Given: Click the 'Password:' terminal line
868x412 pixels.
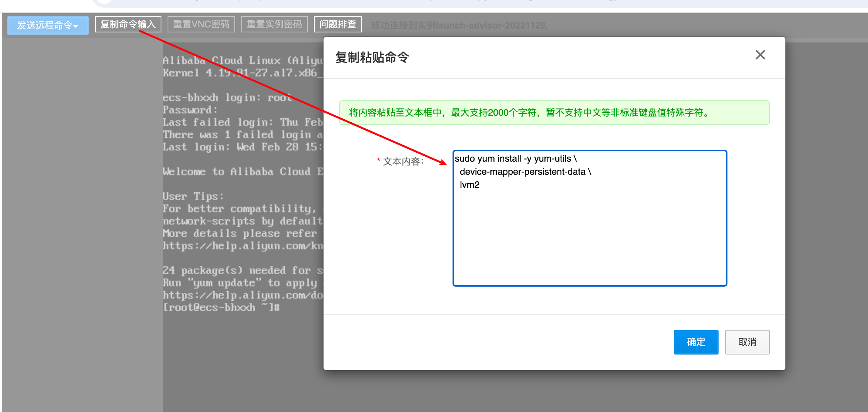Looking at the screenshot, I should [190, 110].
